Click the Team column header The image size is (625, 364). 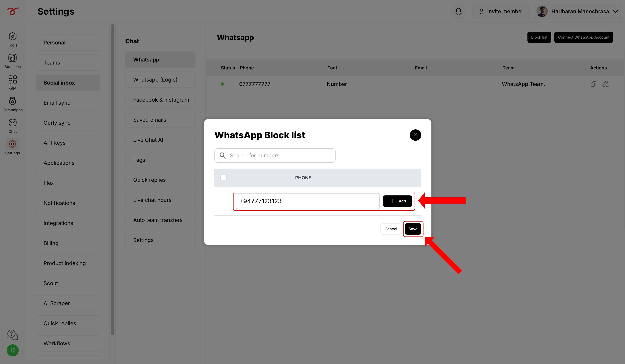(x=509, y=68)
